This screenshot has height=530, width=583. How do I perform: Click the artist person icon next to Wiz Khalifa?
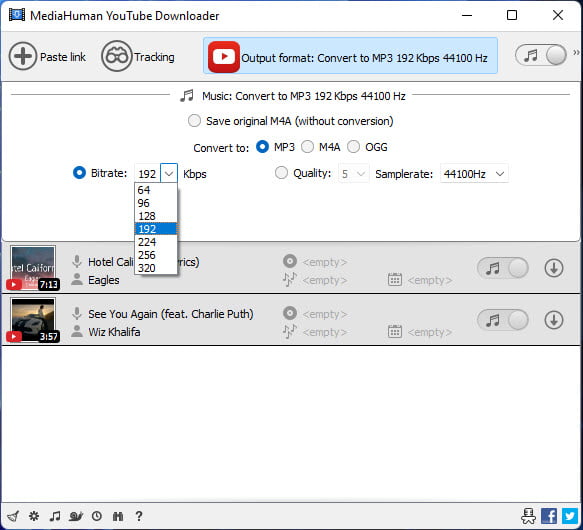[77, 331]
